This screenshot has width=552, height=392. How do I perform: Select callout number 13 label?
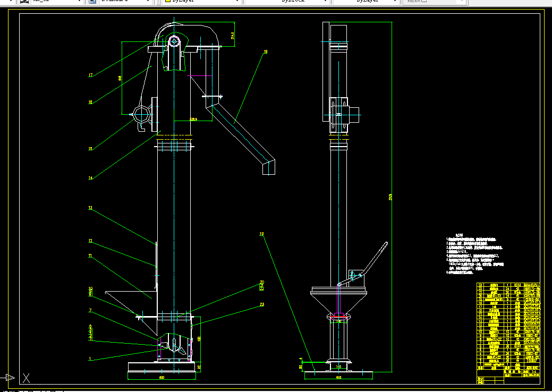[90, 208]
